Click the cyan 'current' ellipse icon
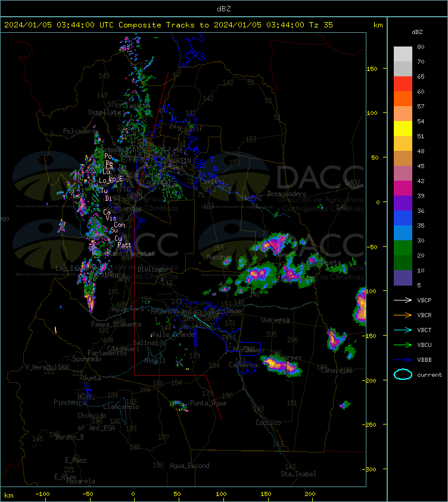The image size is (448, 502). point(403,374)
